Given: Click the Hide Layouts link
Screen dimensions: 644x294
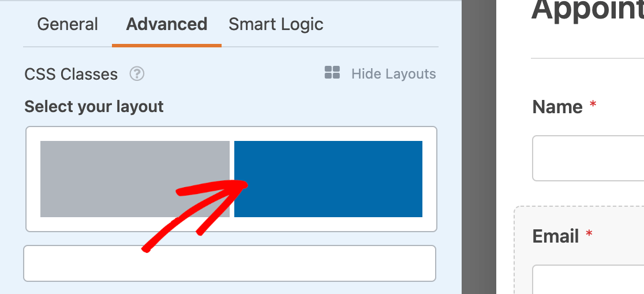Looking at the screenshot, I should tap(394, 74).
